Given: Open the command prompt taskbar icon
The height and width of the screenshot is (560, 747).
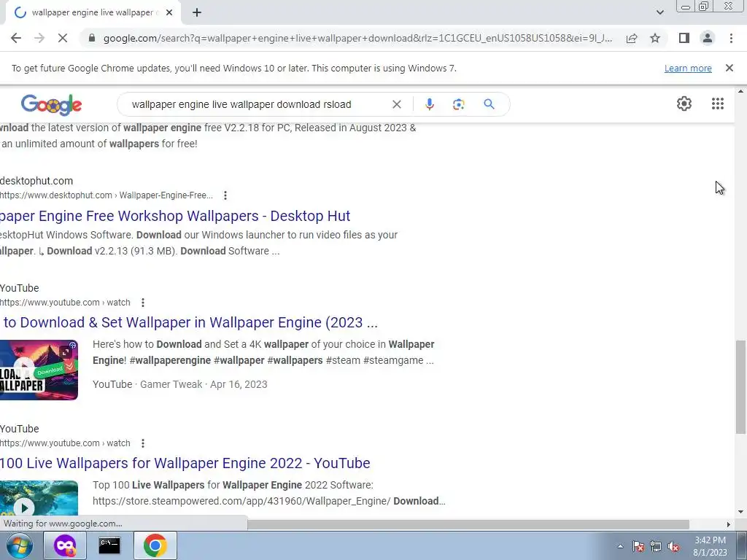Looking at the screenshot, I should [x=109, y=545].
